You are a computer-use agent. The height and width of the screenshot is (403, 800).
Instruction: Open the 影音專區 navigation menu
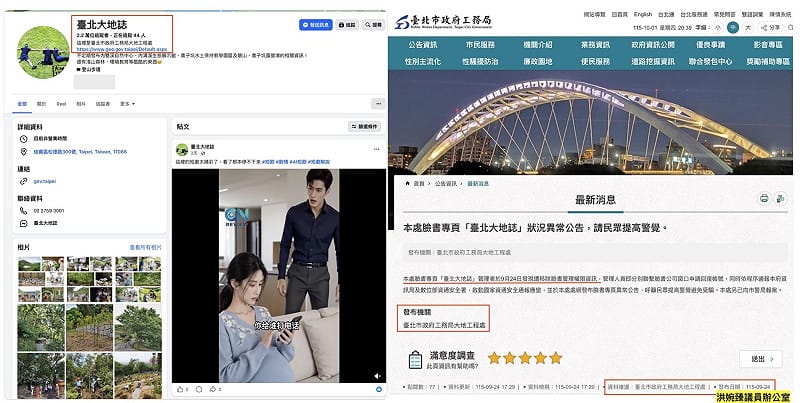[x=768, y=45]
